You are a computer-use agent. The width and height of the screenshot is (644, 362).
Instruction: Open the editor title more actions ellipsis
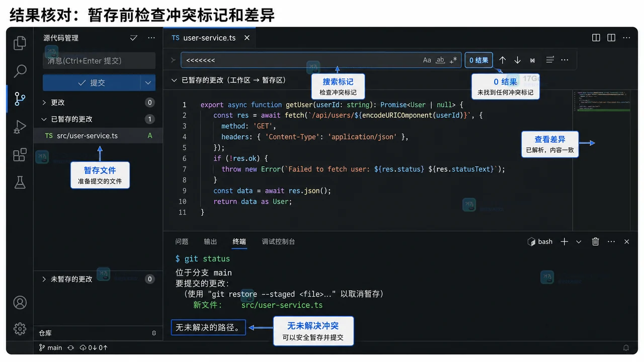pos(626,38)
